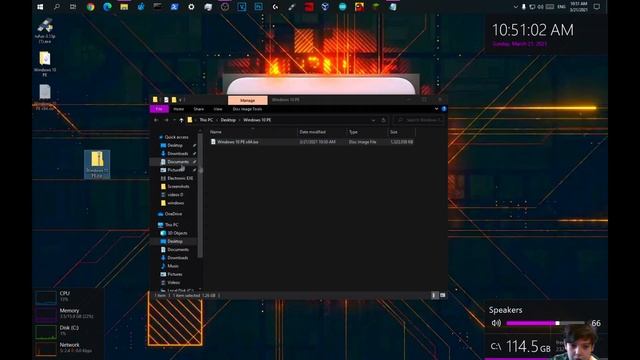Expand the Explorer ribbon chevron
640x360 pixels.
pos(436,109)
